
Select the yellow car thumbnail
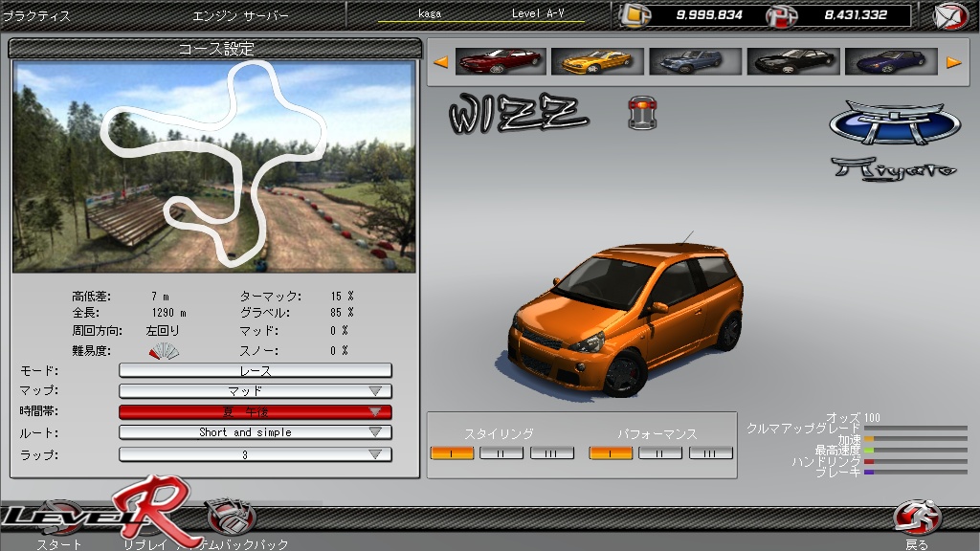(x=597, y=61)
